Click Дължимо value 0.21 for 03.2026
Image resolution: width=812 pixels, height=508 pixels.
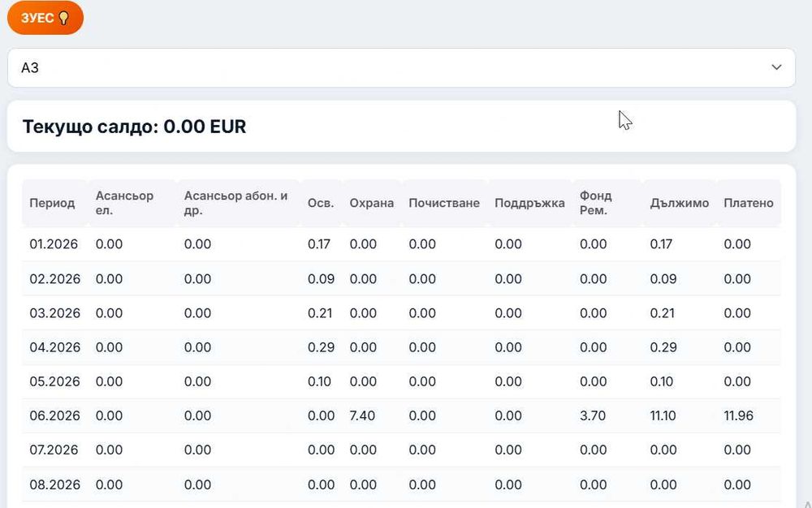tap(662, 313)
